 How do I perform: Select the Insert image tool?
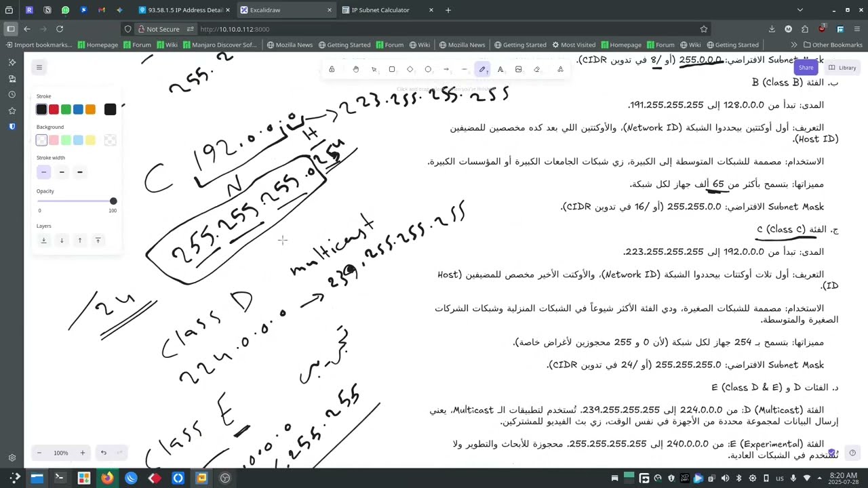coord(519,69)
